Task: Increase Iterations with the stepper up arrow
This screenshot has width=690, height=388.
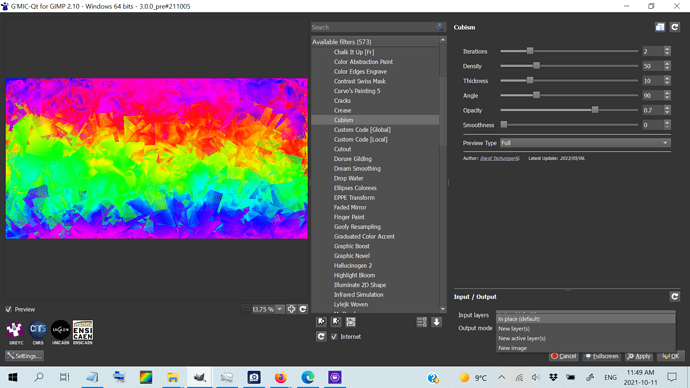Action: [x=667, y=49]
